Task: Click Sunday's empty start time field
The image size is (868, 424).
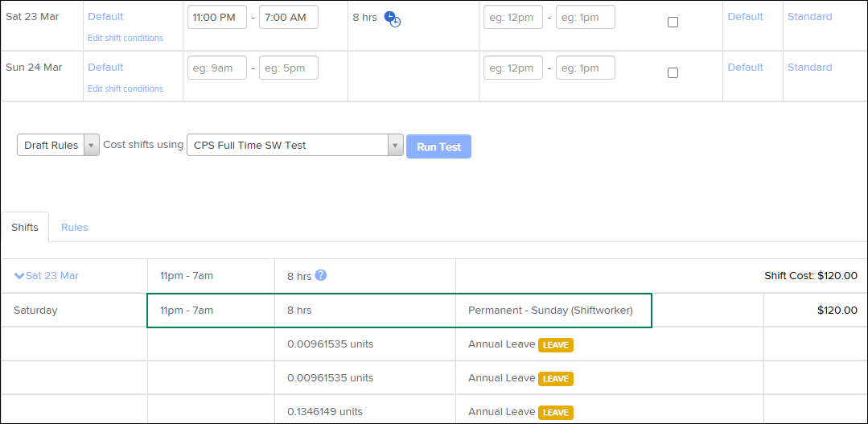Action: (x=216, y=68)
